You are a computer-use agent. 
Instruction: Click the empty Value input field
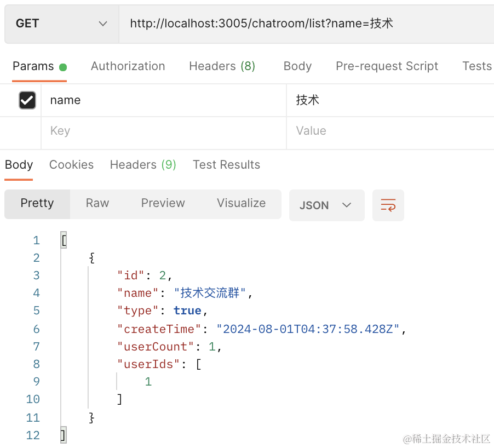pyautogui.click(x=389, y=131)
